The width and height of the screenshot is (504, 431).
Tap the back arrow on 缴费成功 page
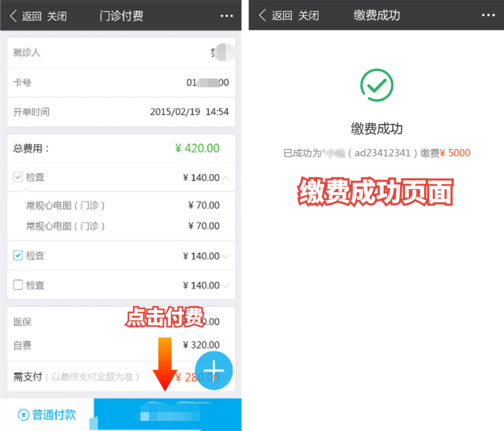tap(262, 15)
